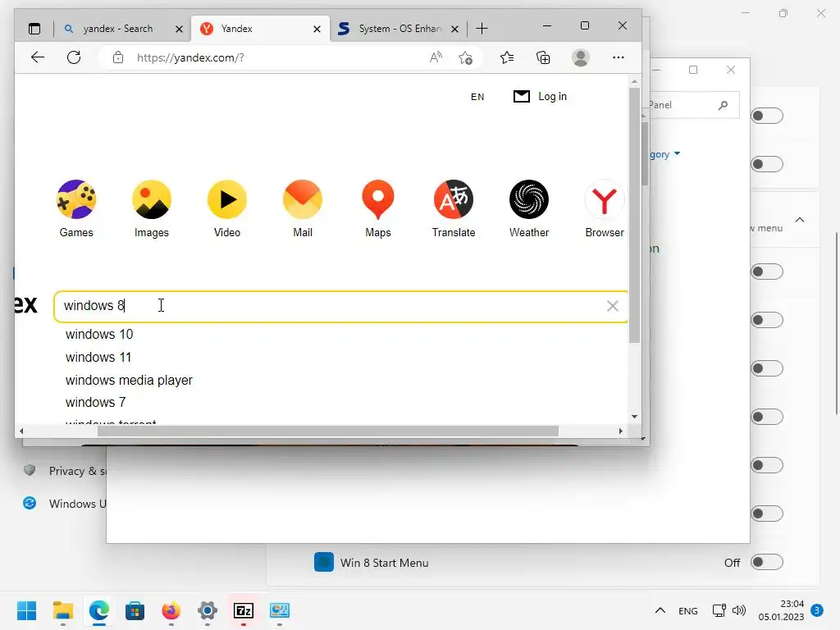The width and height of the screenshot is (840, 630).
Task: Open Yandex Games icon
Action: 76,199
